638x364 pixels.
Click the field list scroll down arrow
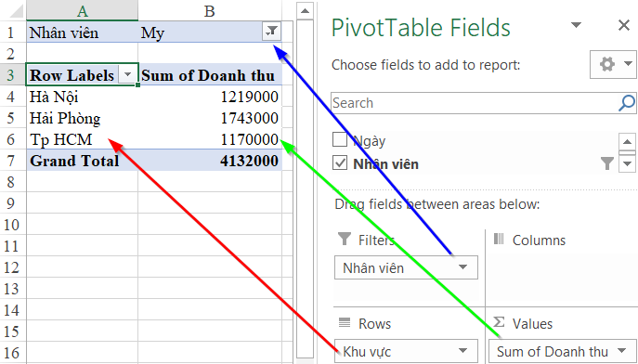(627, 163)
